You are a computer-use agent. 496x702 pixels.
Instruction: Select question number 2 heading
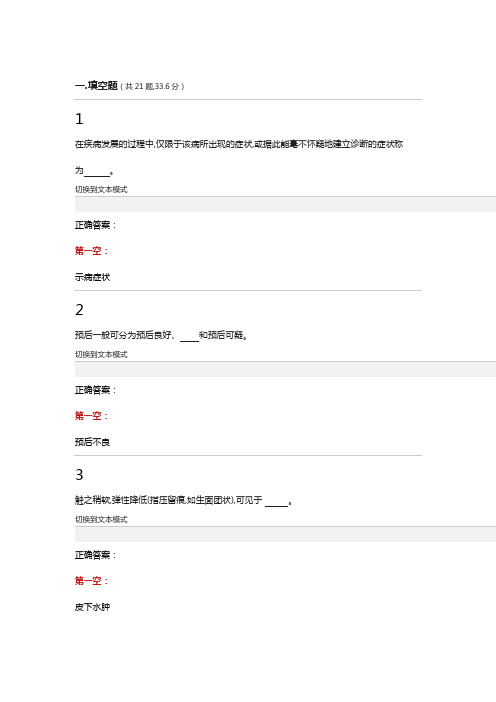pyautogui.click(x=79, y=310)
